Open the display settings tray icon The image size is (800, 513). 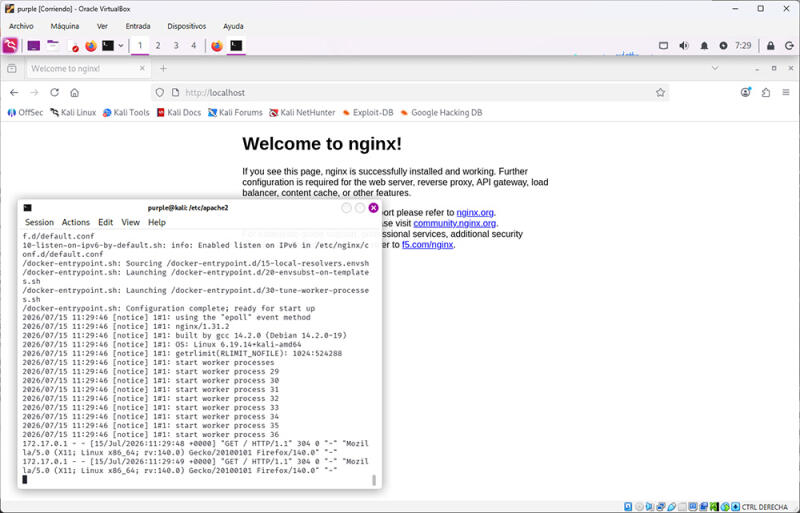tap(663, 45)
